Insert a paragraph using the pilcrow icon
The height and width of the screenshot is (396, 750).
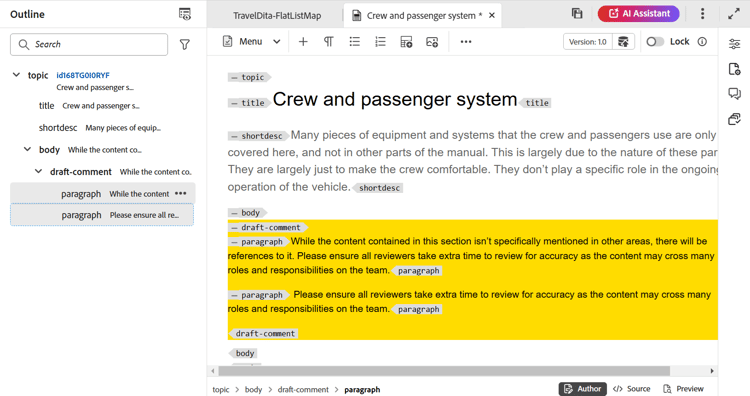point(329,42)
